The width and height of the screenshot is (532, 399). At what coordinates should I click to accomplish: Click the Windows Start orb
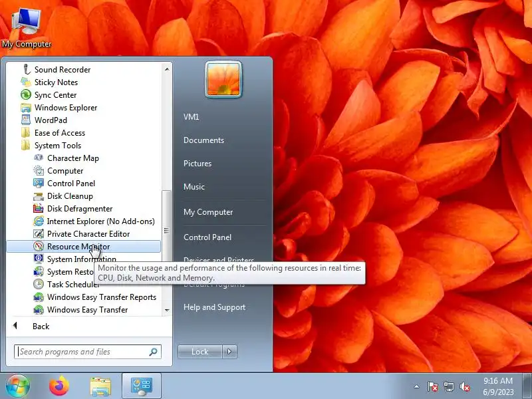tap(17, 386)
